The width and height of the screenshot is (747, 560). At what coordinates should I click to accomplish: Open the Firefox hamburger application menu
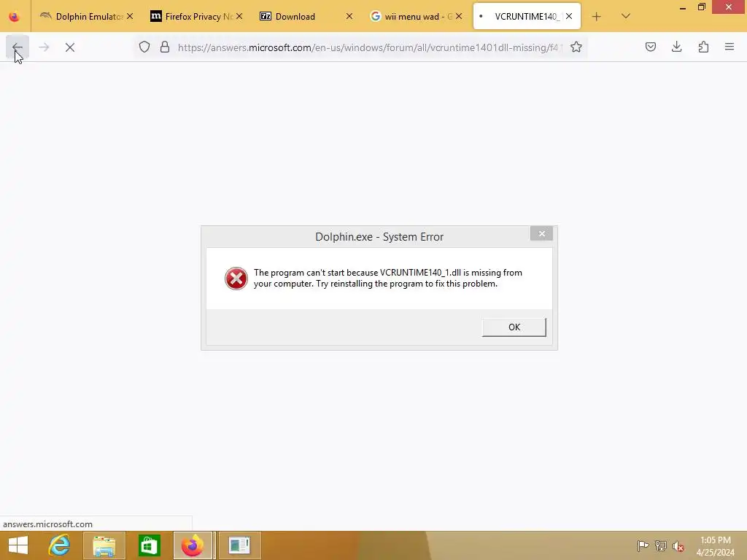[x=729, y=47]
